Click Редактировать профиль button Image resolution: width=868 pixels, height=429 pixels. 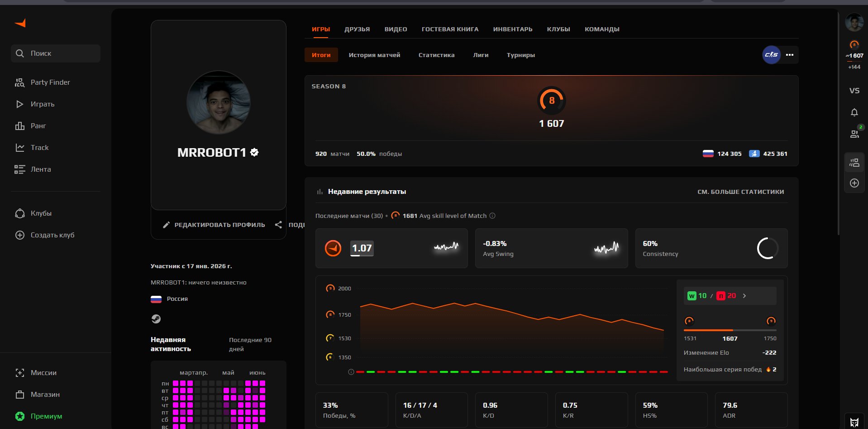pyautogui.click(x=214, y=225)
